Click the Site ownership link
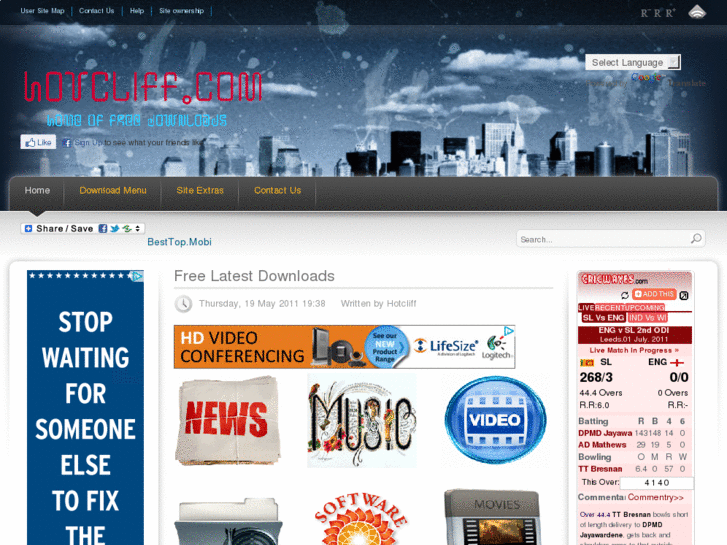The width and height of the screenshot is (727, 545). (x=181, y=11)
